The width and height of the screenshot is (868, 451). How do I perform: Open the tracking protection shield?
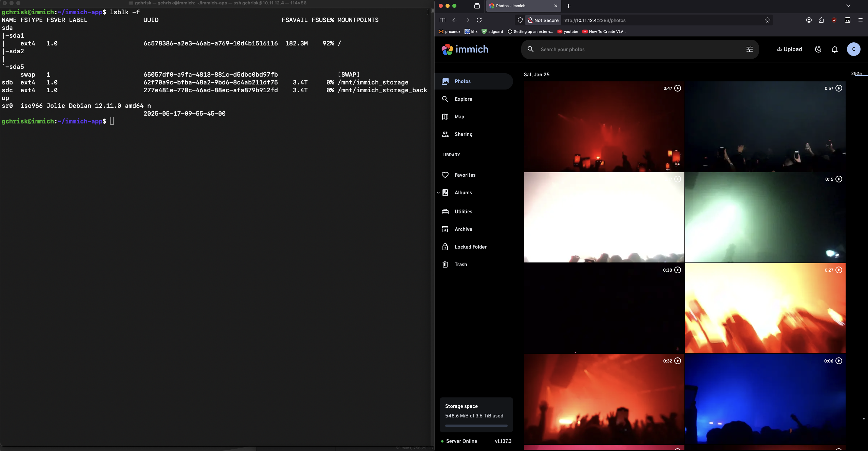click(520, 20)
